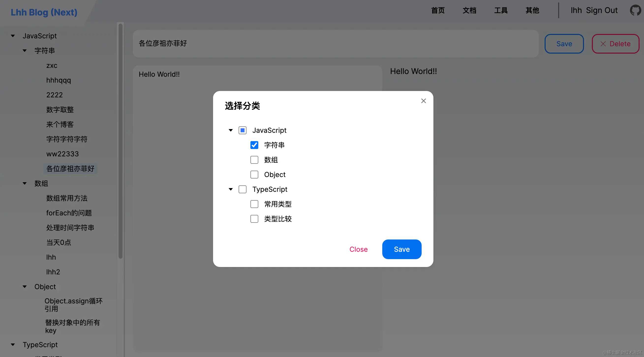Screen dimensions: 644x357
Task: Enable the 类型比较 checkbox
Action: tap(254, 219)
